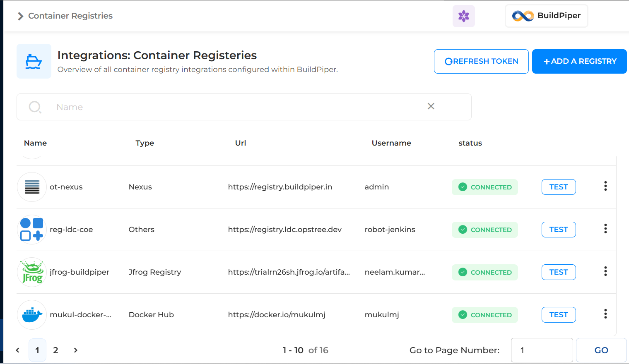Go to next page arrow

[75, 350]
